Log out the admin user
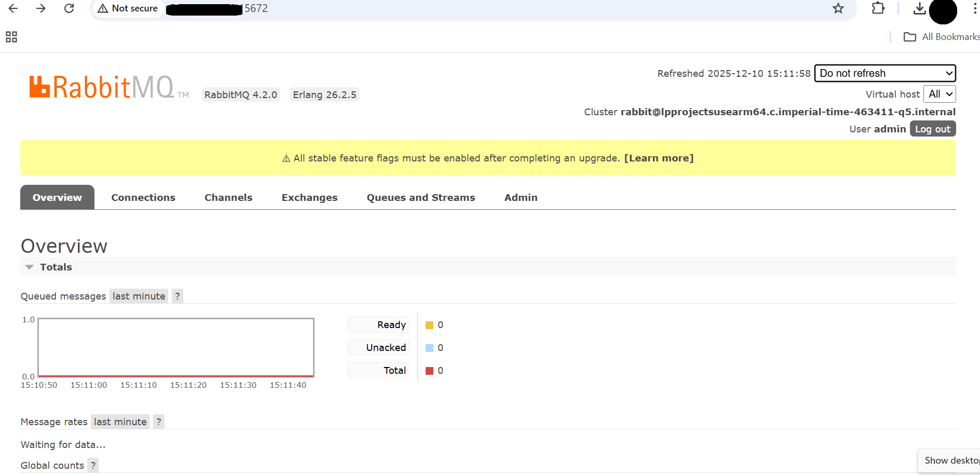980x475 pixels. (x=932, y=129)
